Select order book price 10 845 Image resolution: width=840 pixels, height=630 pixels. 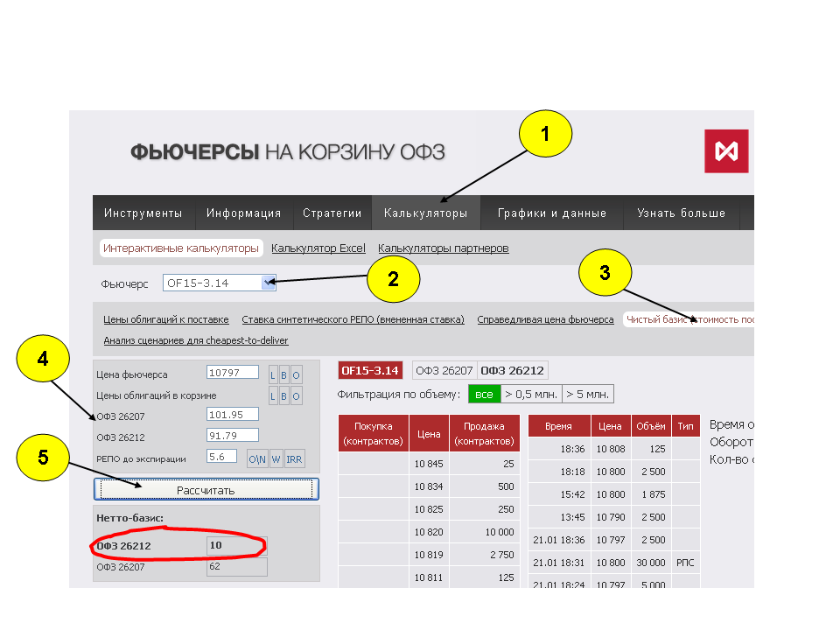click(429, 464)
